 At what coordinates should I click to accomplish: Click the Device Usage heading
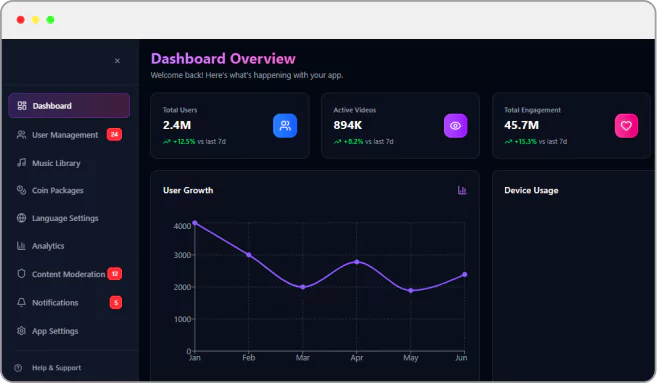(x=531, y=190)
